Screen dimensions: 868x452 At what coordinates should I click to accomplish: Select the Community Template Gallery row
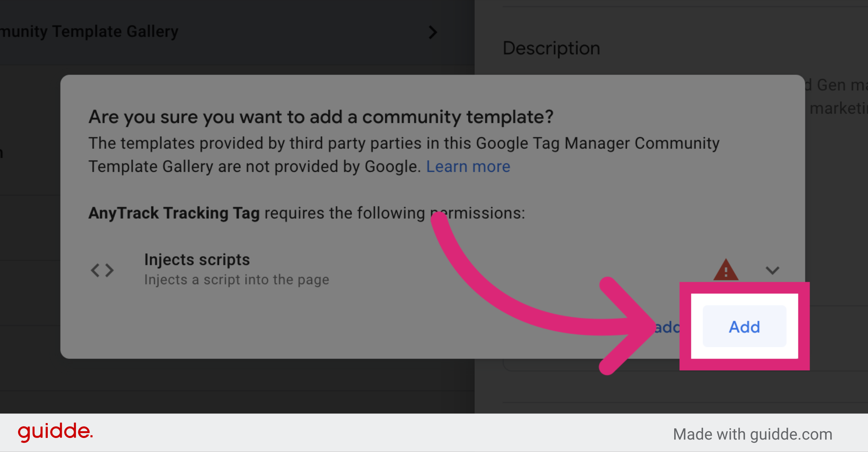(x=237, y=33)
